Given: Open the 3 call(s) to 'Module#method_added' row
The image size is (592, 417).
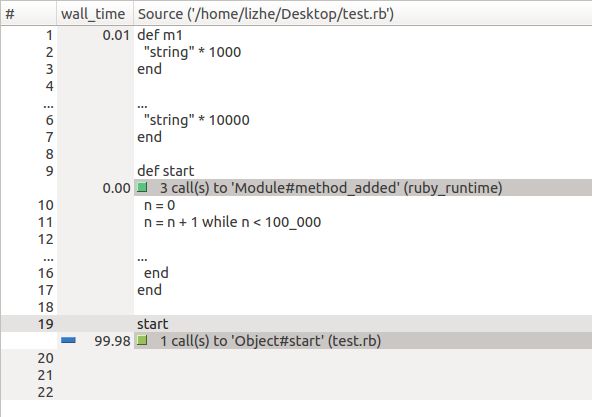Looking at the screenshot, I should [x=363, y=187].
